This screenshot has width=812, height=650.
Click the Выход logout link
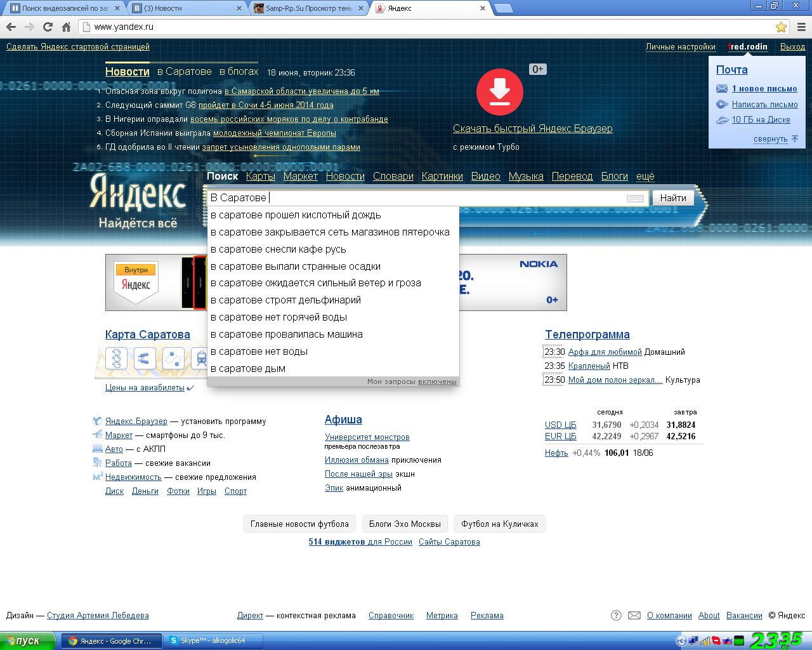[x=792, y=47]
